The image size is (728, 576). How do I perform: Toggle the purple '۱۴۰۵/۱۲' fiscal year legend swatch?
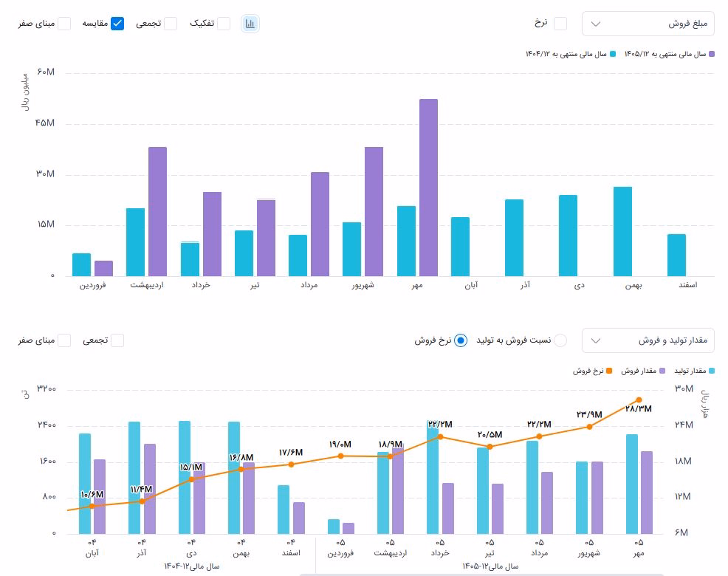pos(712,55)
